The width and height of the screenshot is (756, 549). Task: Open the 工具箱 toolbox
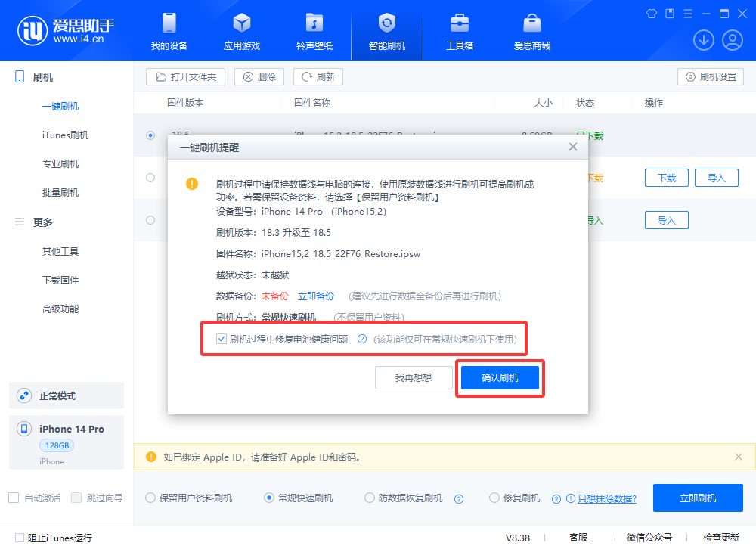(459, 31)
